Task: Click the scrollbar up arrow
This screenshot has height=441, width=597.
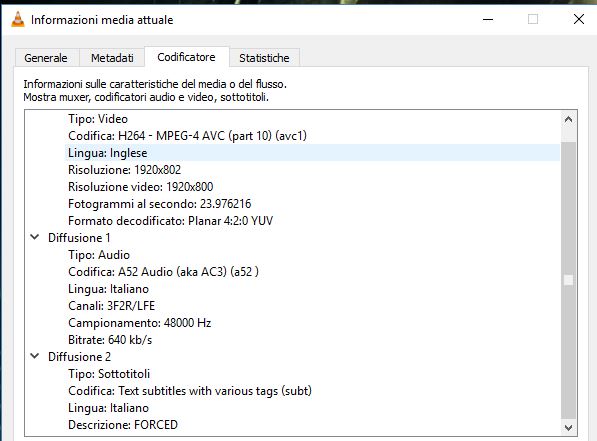Action: click(x=568, y=120)
